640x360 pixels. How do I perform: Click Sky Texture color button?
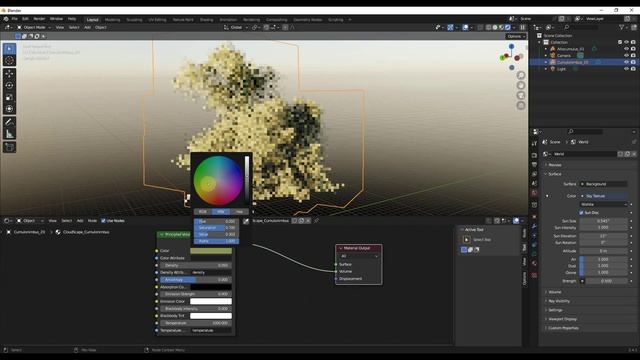(604, 196)
